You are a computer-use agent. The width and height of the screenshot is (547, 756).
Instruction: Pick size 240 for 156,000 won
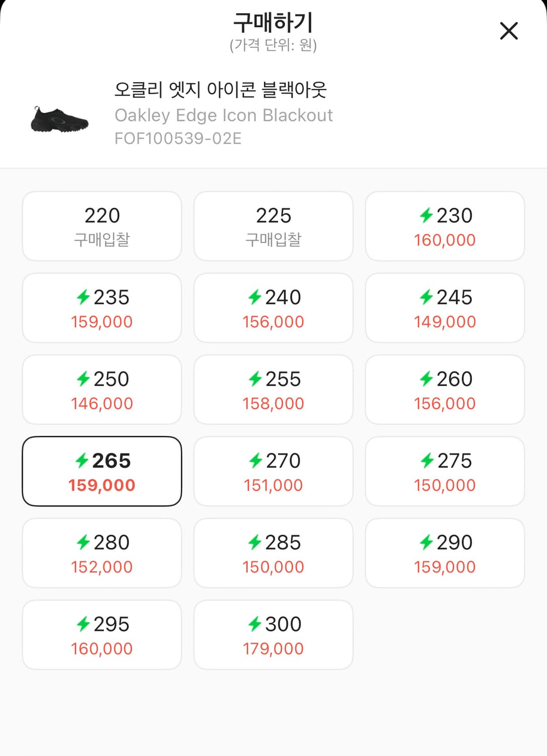pyautogui.click(x=273, y=308)
